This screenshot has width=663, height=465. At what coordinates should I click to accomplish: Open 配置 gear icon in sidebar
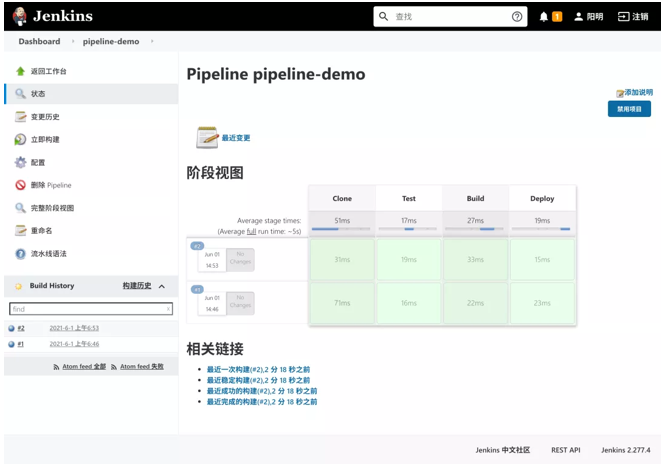20,162
